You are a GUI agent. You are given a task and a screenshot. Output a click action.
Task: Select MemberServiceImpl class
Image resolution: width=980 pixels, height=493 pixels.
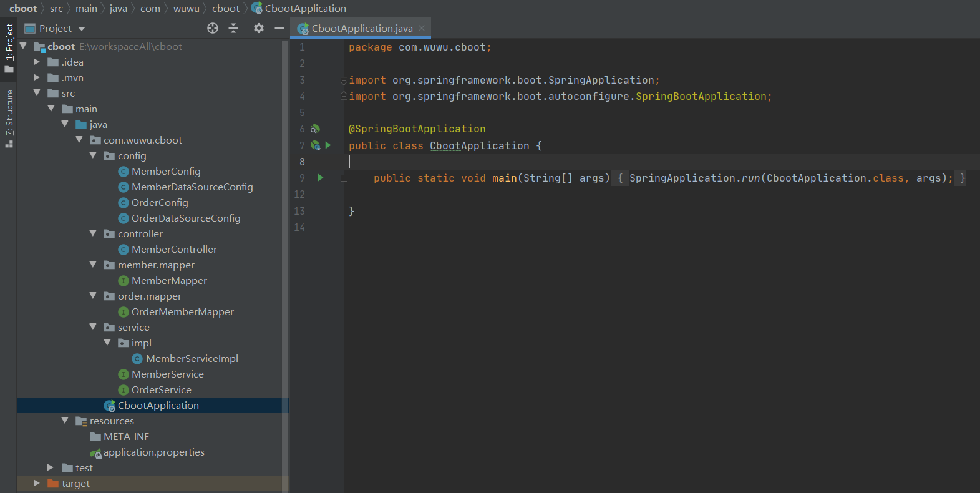pos(192,358)
